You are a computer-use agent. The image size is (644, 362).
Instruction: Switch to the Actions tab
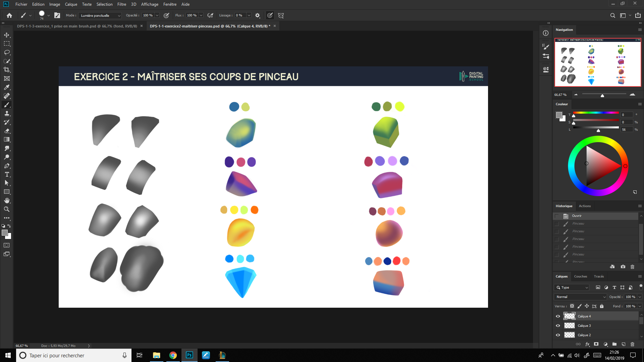pos(585,206)
